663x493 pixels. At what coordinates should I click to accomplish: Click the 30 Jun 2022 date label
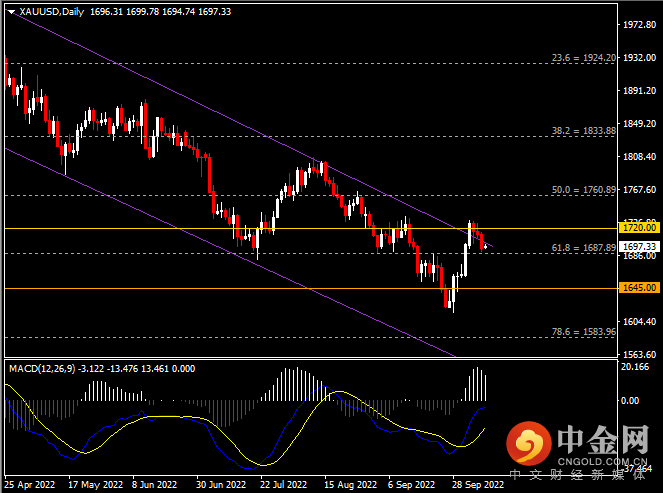[221, 485]
